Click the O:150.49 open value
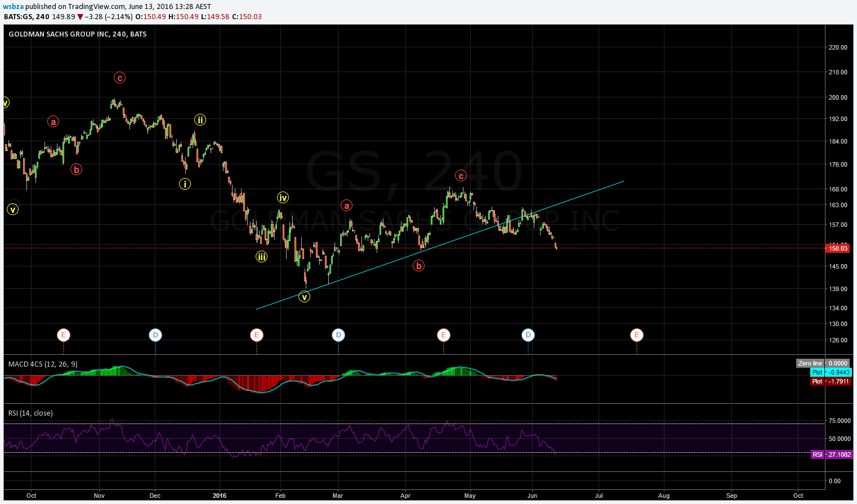857x504 pixels. pos(150,17)
